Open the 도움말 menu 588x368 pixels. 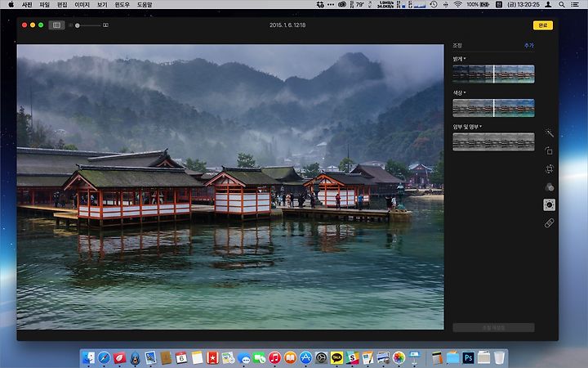(145, 5)
